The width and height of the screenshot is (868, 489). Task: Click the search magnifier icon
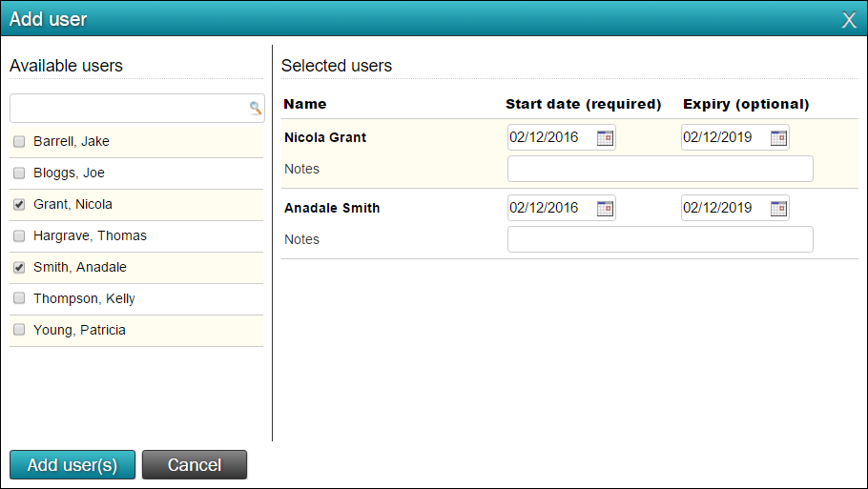[256, 108]
